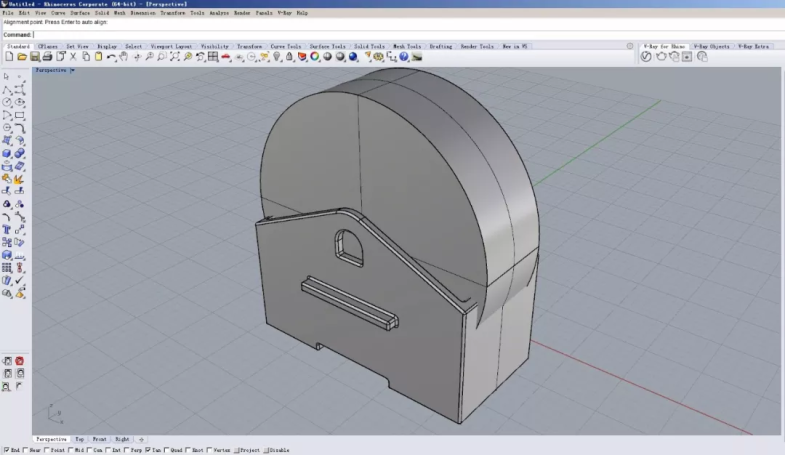This screenshot has width=785, height=455.
Task: Add new viewport tab with plus button
Action: coord(141,439)
